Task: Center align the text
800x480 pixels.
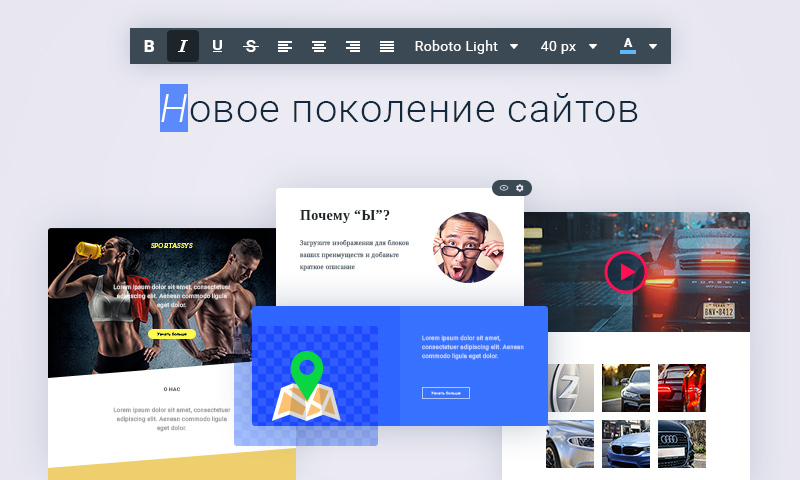Action: coord(319,46)
